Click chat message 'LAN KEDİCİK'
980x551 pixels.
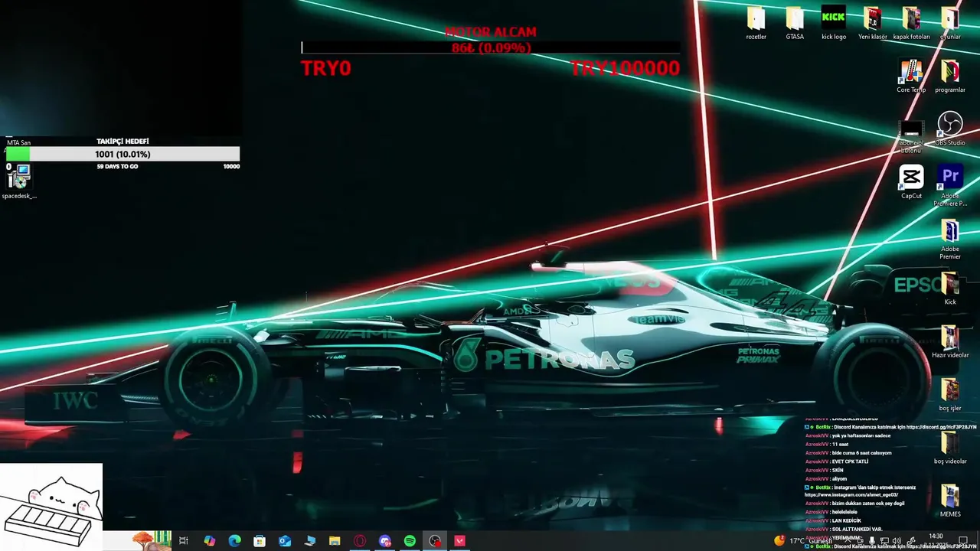click(x=846, y=520)
